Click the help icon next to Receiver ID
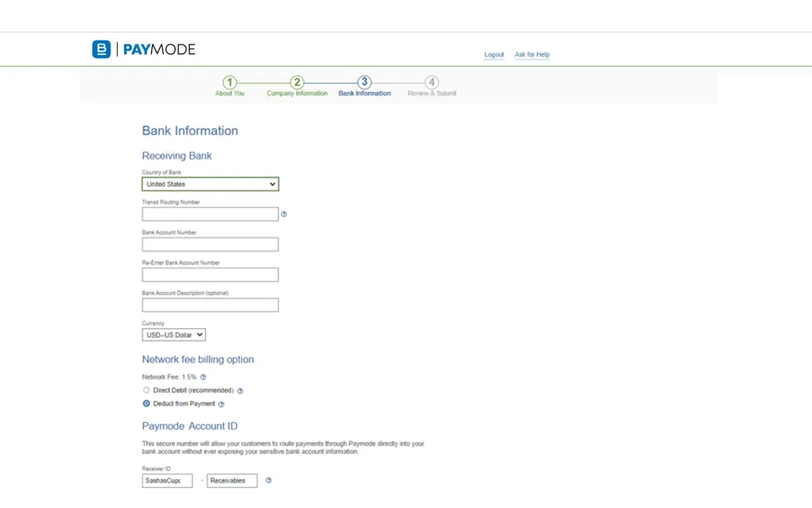Screen dimensions: 812x508 pos(268,480)
